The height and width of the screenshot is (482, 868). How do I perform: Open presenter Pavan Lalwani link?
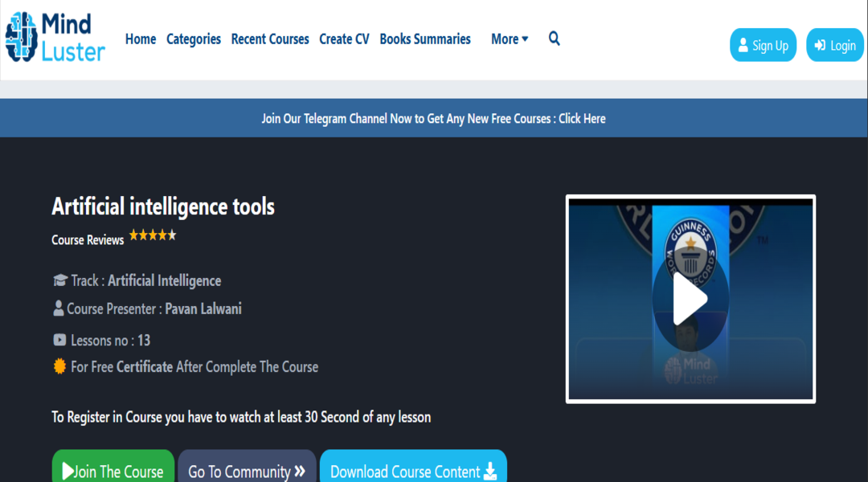pyautogui.click(x=203, y=308)
